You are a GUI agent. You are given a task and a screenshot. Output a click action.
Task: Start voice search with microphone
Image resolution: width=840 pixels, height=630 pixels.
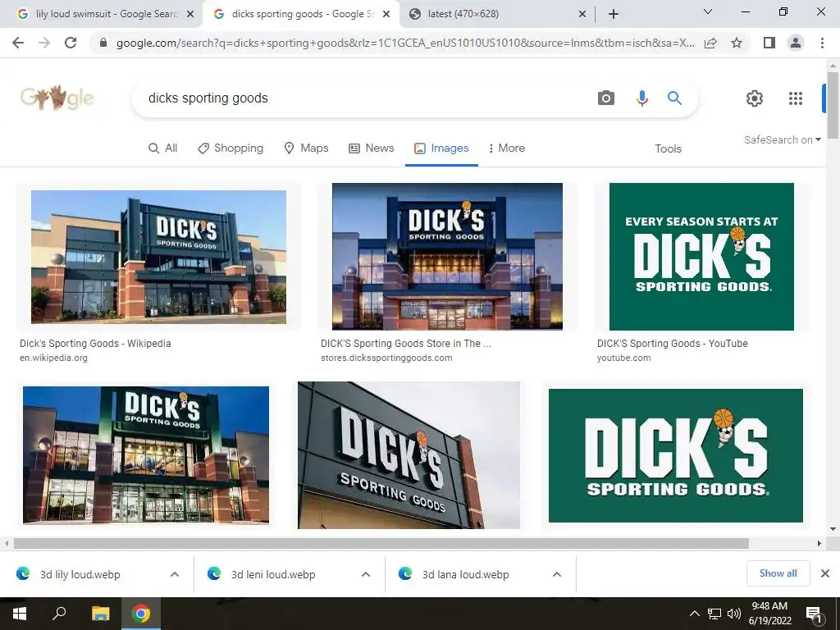[641, 98]
